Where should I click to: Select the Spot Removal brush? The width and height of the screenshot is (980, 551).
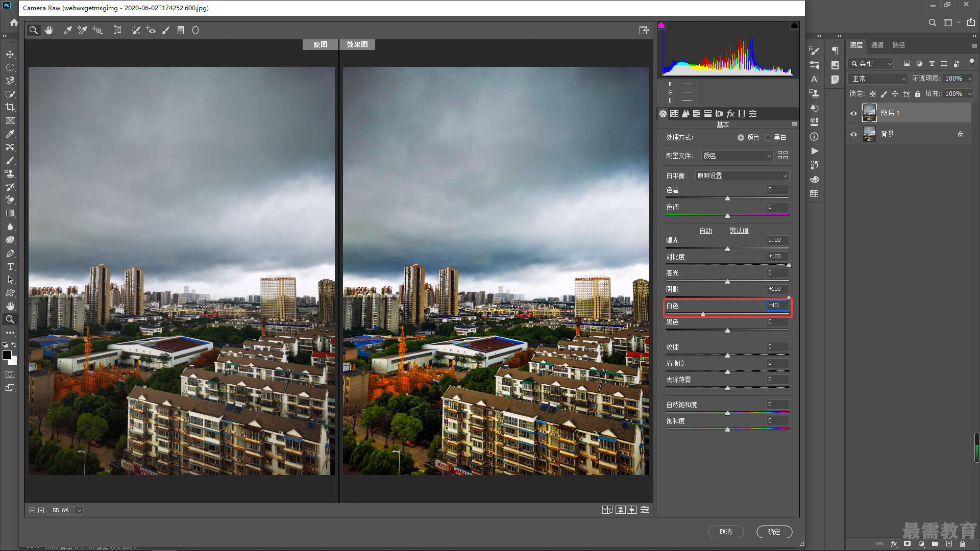135,30
